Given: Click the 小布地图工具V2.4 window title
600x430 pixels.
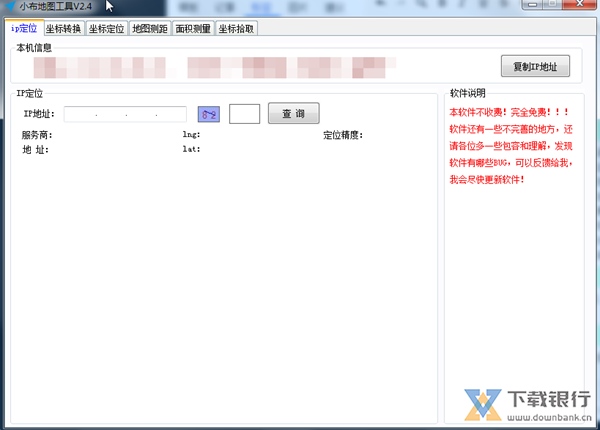Looking at the screenshot, I should (x=56, y=6).
